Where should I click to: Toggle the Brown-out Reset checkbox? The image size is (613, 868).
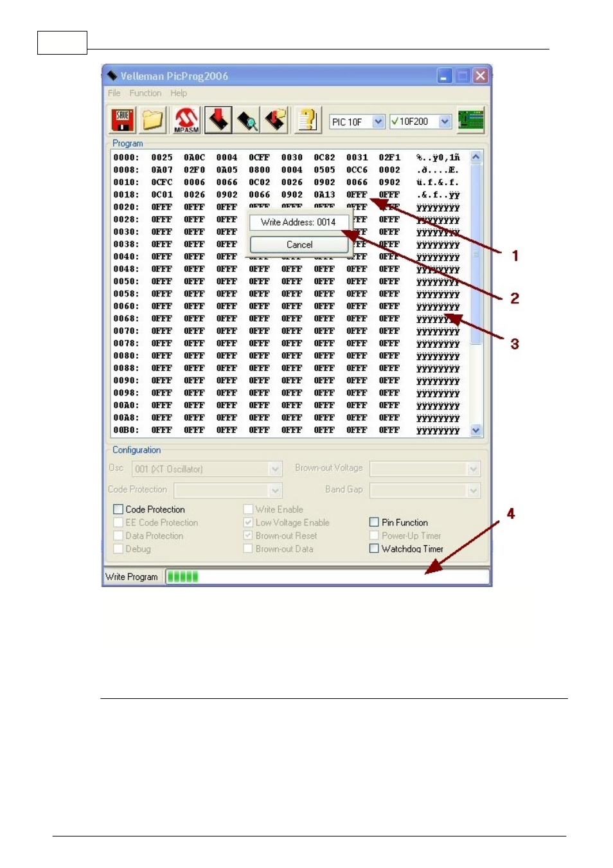coord(248,536)
